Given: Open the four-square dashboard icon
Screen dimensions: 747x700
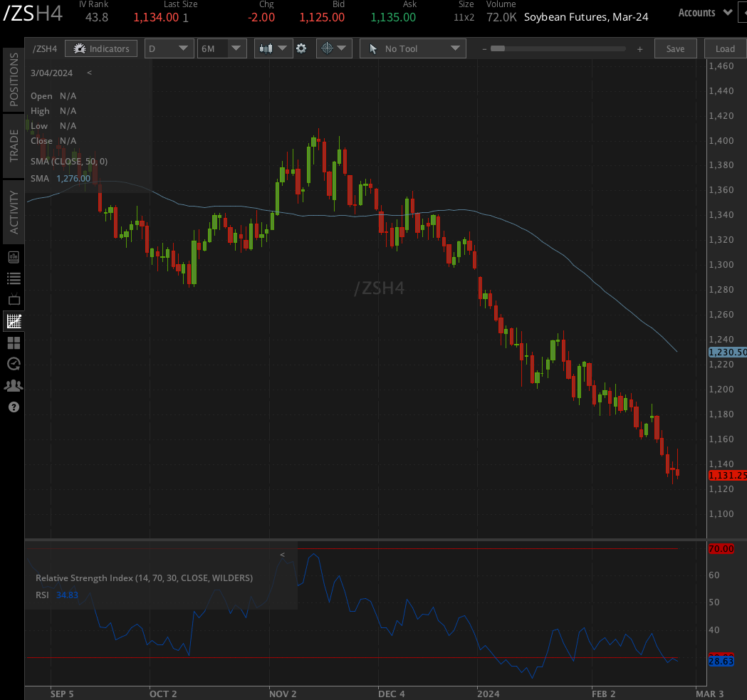Looking at the screenshot, I should coord(14,343).
